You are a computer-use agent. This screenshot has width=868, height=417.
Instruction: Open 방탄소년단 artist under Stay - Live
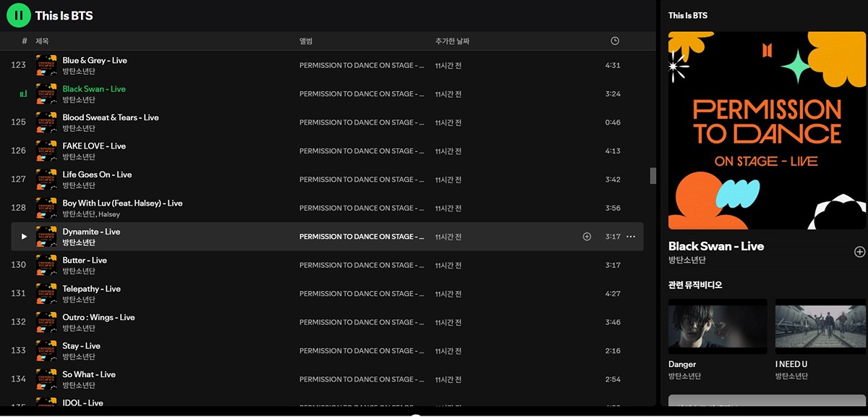click(79, 356)
